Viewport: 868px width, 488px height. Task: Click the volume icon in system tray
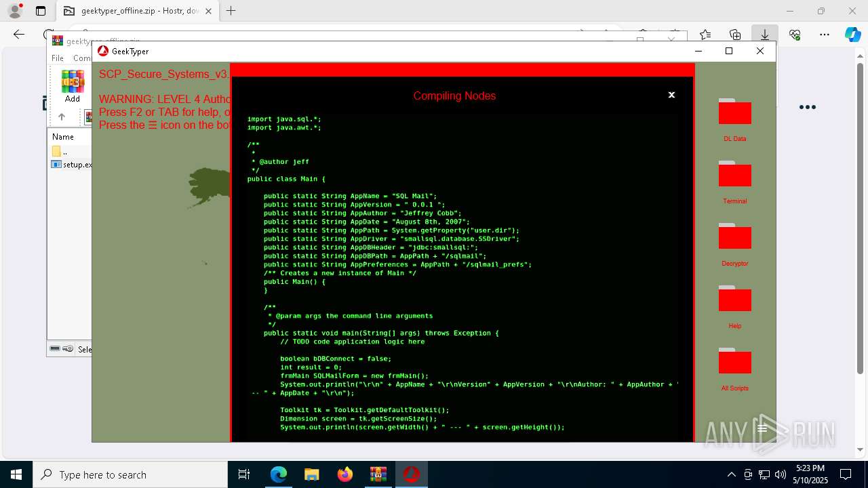pos(781,474)
